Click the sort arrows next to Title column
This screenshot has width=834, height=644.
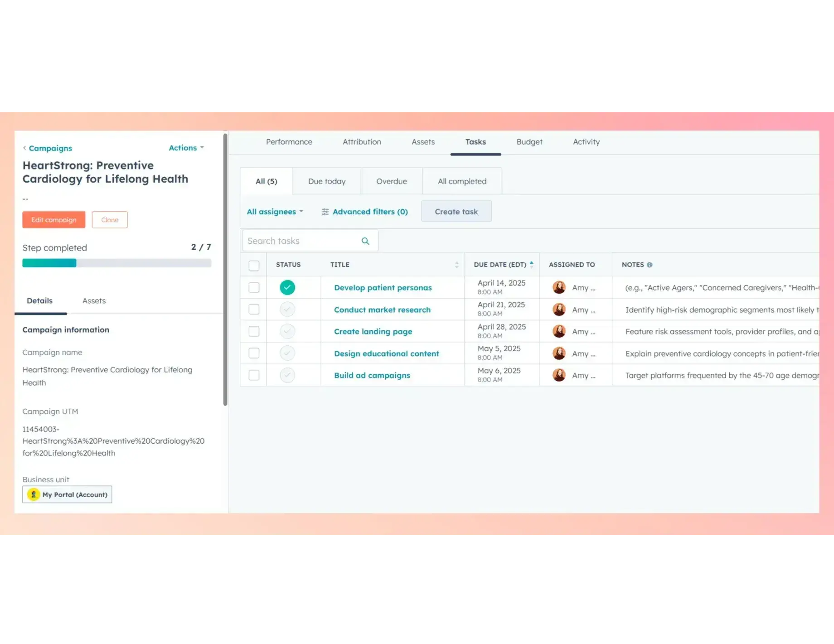(456, 265)
